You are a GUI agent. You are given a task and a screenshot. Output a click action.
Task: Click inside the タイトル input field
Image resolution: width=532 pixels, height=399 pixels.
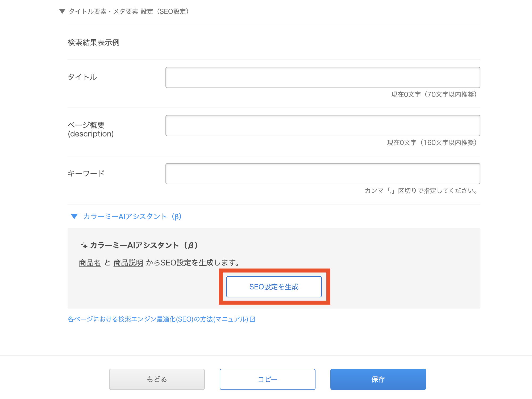coord(322,77)
